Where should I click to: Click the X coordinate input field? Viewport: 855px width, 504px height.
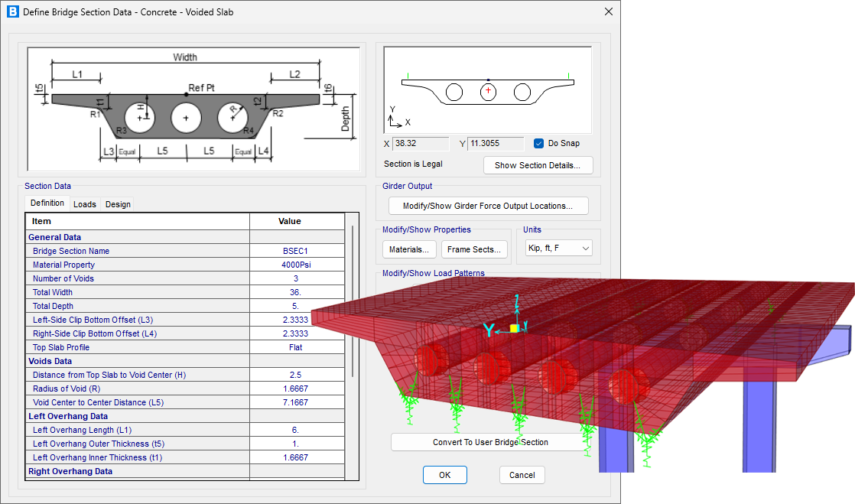[420, 143]
